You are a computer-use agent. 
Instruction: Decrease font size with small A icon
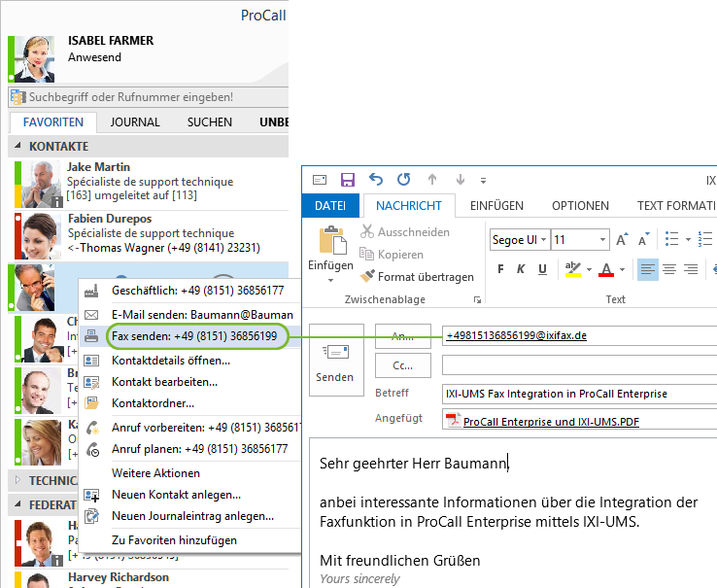tap(644, 239)
